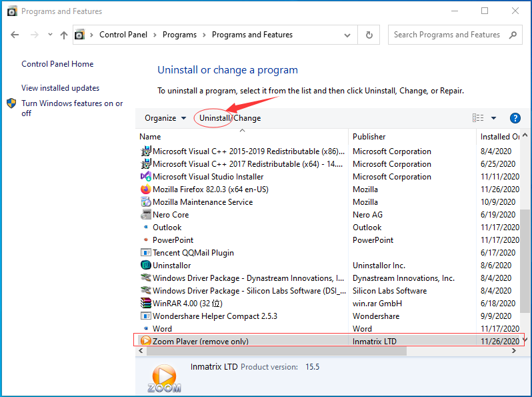This screenshot has height=397, width=532.
Task: Click the Zoom Player row icon
Action: [x=146, y=341]
